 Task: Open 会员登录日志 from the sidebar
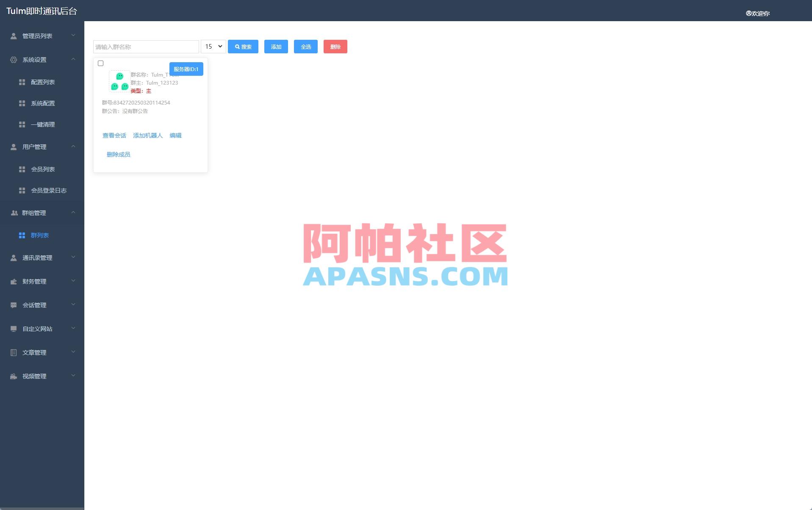[48, 190]
